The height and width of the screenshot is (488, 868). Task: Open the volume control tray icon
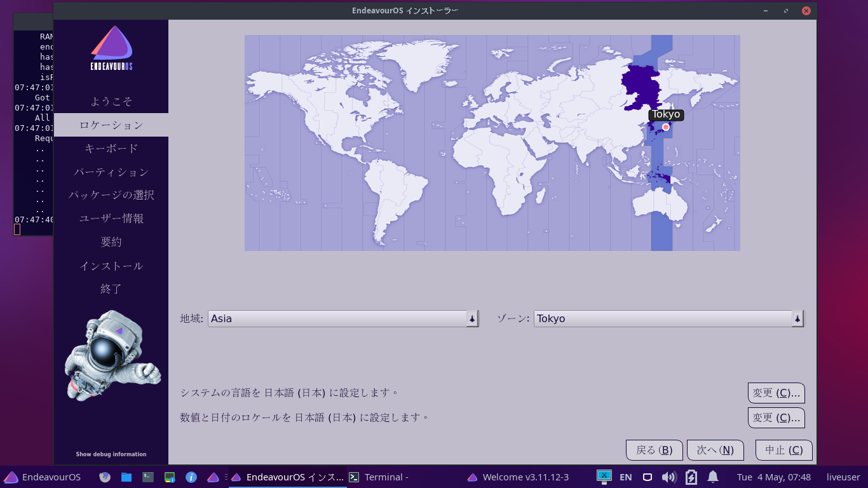(x=668, y=477)
